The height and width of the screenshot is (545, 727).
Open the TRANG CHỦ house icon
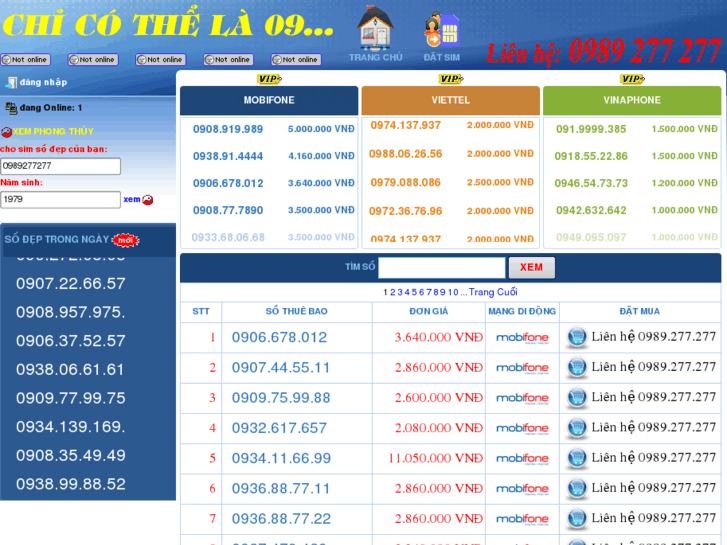pyautogui.click(x=375, y=27)
